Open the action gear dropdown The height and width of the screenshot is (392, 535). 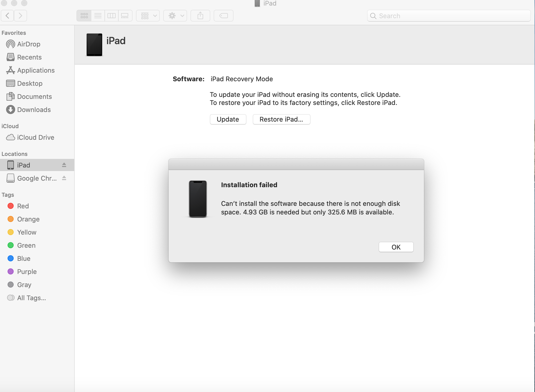[x=175, y=15]
